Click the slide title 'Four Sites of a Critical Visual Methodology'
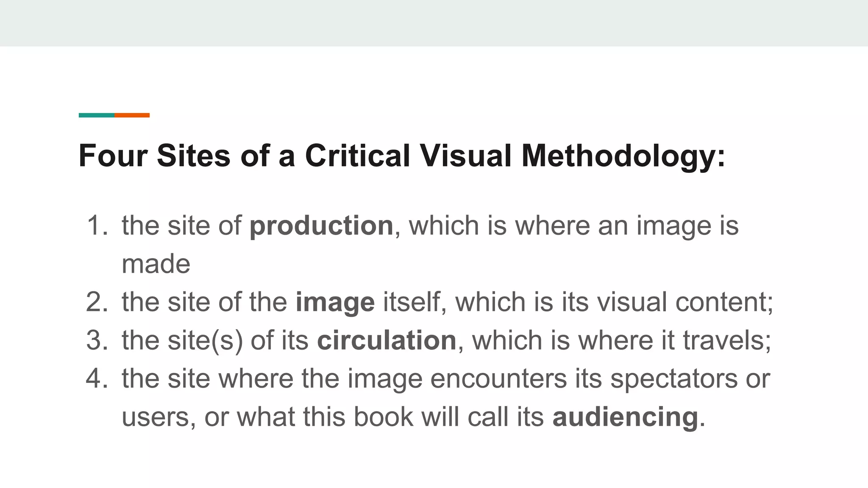Screen dimensions: 868x488 click(402, 156)
